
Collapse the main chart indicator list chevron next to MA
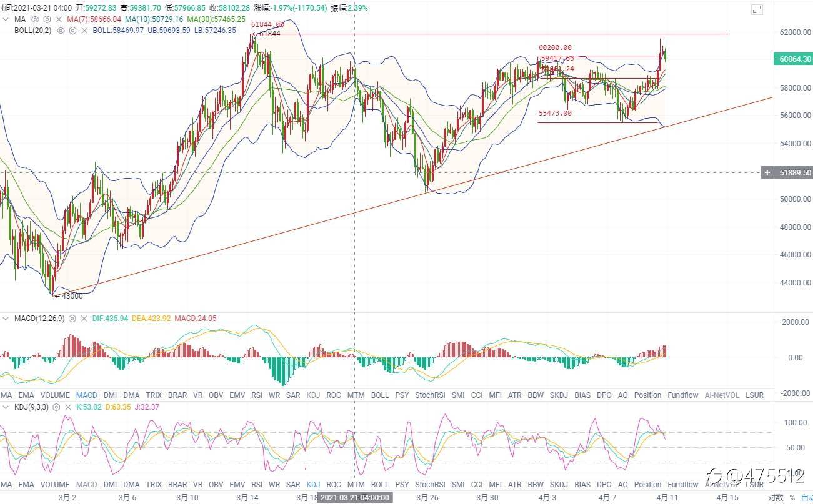[7, 19]
